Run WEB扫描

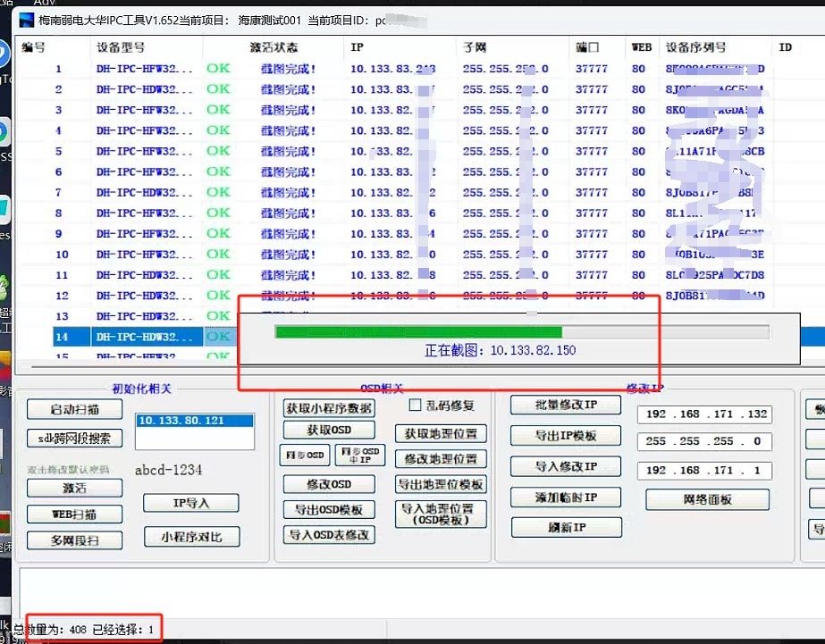pos(74,514)
